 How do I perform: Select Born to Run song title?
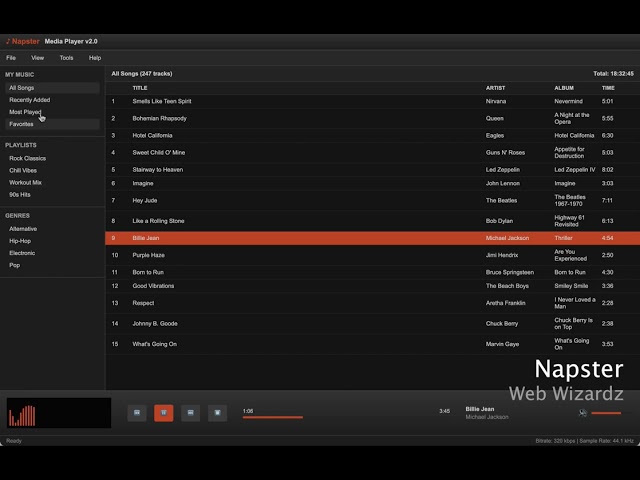(148, 272)
